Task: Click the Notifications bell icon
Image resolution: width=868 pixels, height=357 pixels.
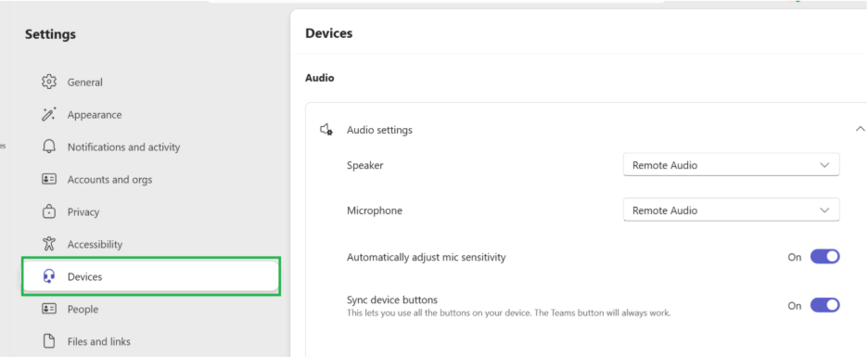Action: coord(49,147)
